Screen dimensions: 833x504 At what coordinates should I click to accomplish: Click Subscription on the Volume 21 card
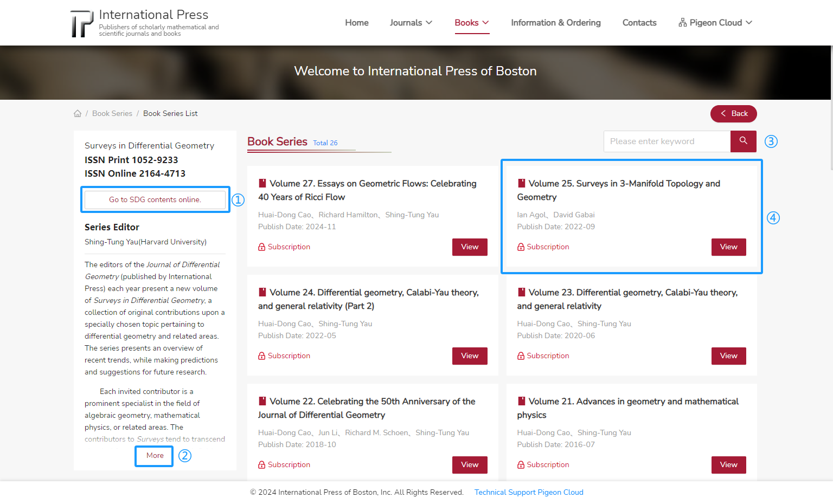(x=548, y=465)
